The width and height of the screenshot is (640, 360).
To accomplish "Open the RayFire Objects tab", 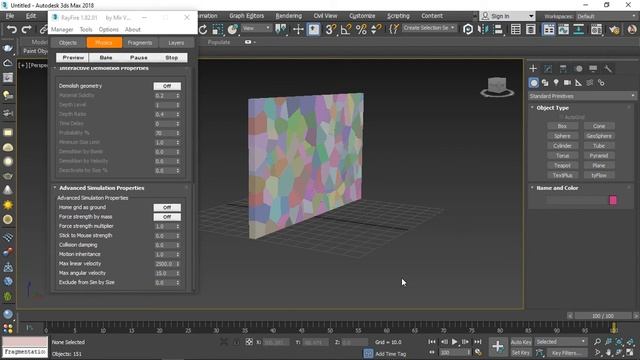I will (x=68, y=42).
